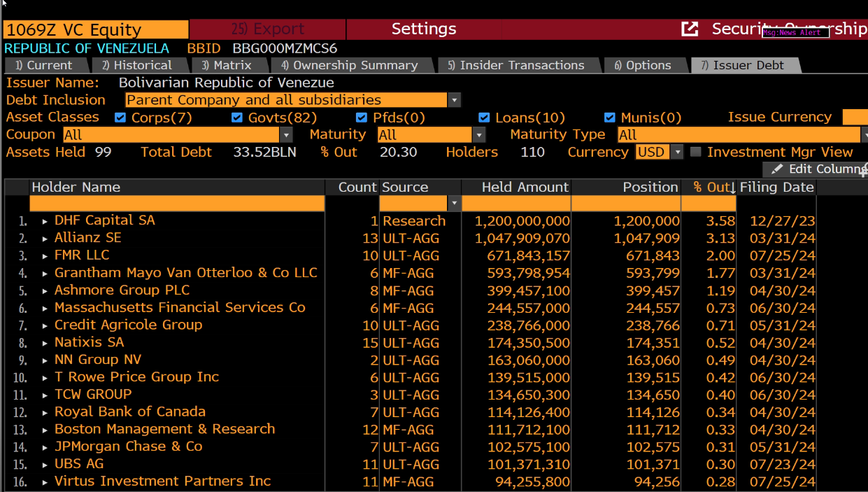Sort by the % Out column header
This screenshot has width=868, height=492.
(x=709, y=187)
